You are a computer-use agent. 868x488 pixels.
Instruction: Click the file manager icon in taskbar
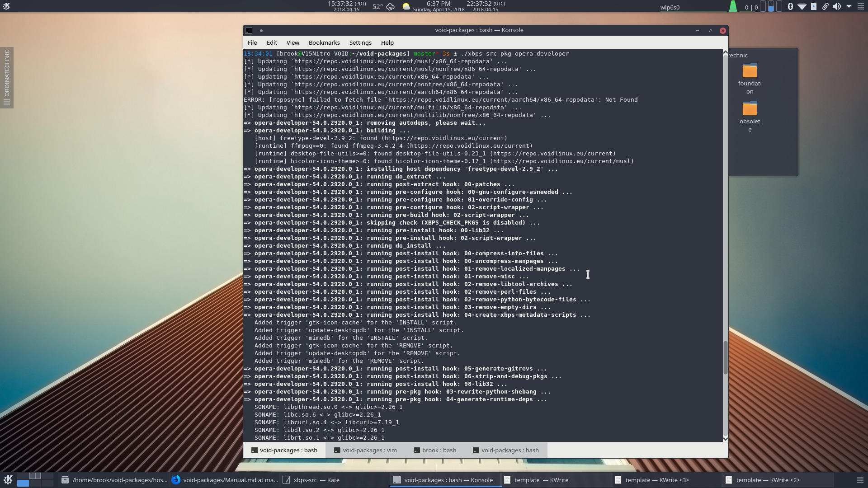[x=65, y=480]
